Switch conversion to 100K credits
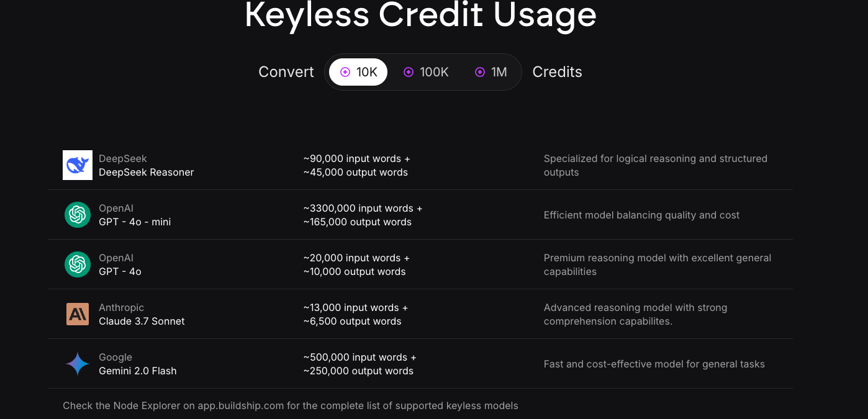 426,72
